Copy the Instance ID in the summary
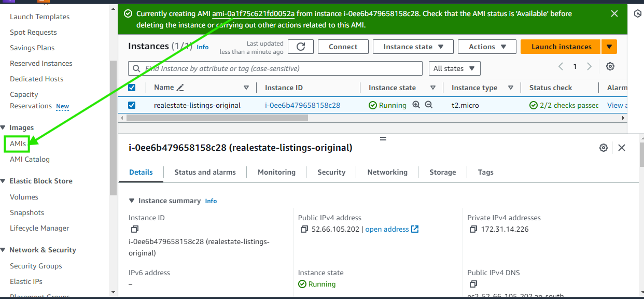 [x=134, y=229]
